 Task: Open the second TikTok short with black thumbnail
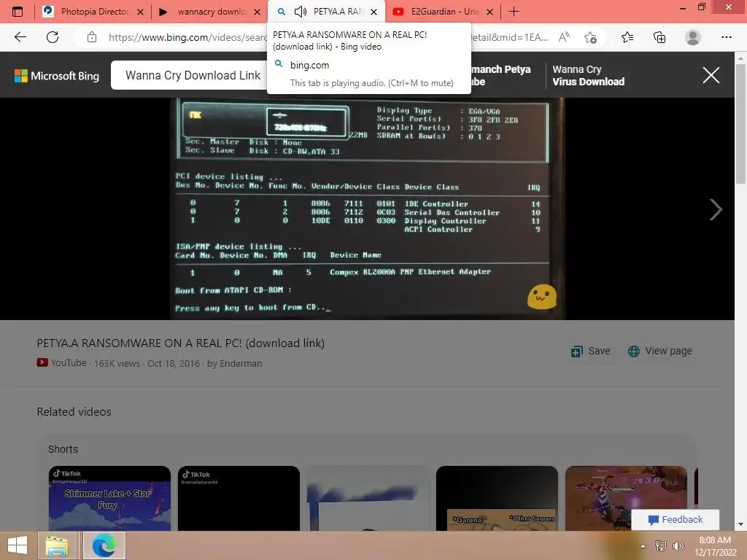[239, 498]
